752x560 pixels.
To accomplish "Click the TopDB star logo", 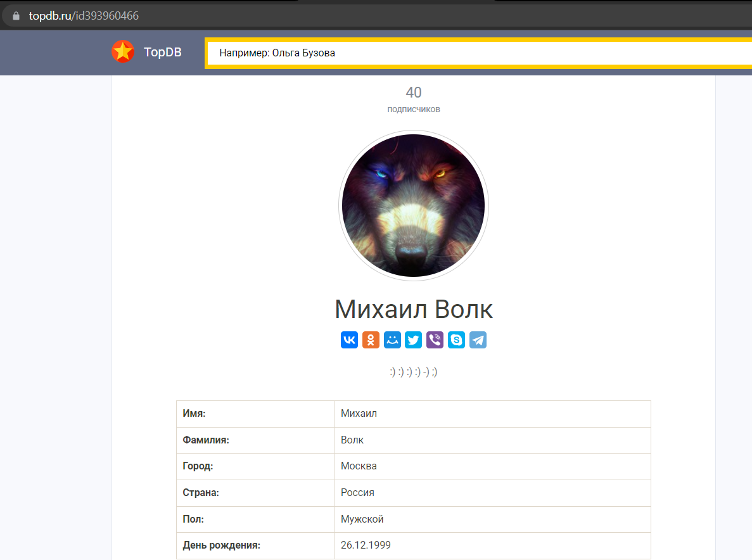I will coord(123,52).
